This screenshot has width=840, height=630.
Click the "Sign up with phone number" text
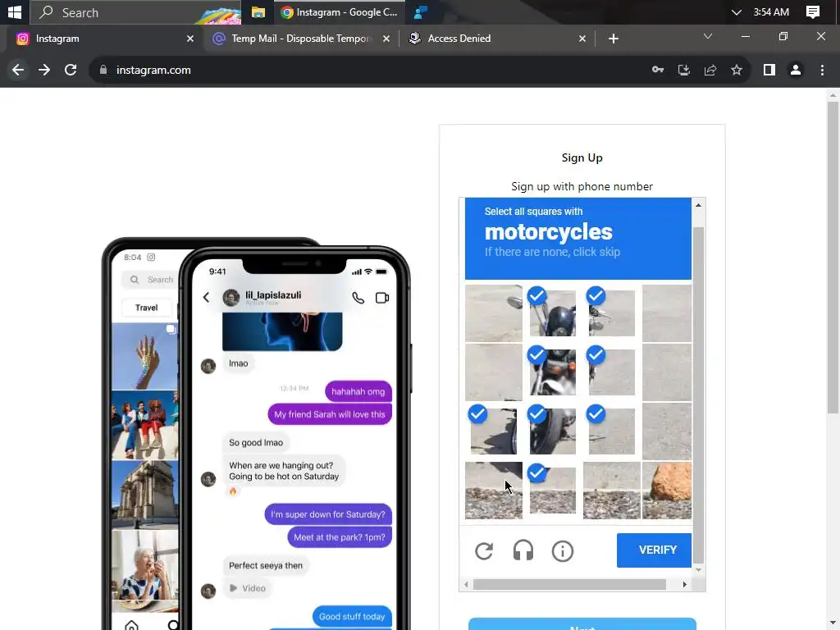[x=582, y=186]
